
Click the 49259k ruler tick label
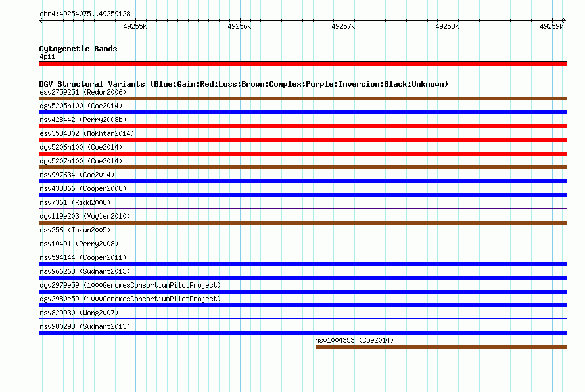[551, 26]
